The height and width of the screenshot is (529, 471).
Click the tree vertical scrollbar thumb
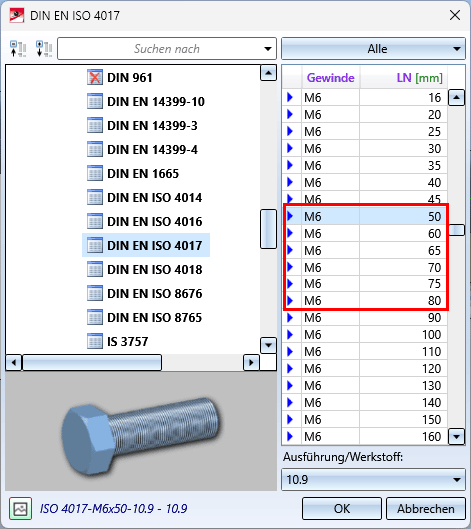point(269,229)
